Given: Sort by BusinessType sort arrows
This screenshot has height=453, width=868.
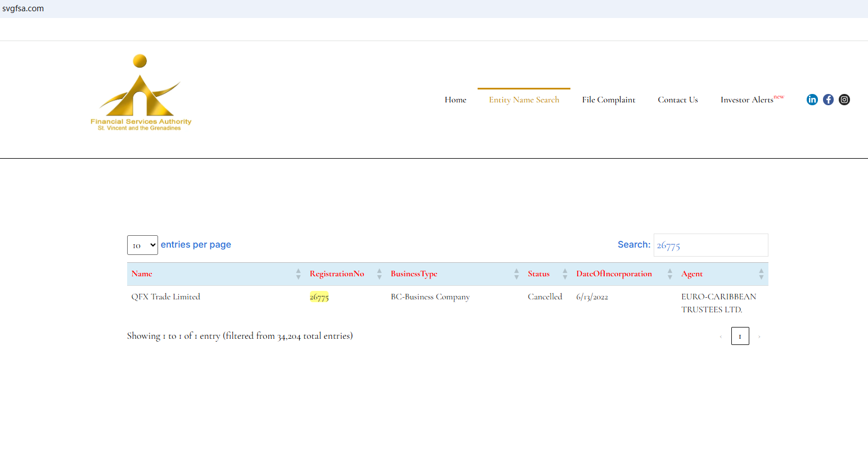Looking at the screenshot, I should coord(516,274).
